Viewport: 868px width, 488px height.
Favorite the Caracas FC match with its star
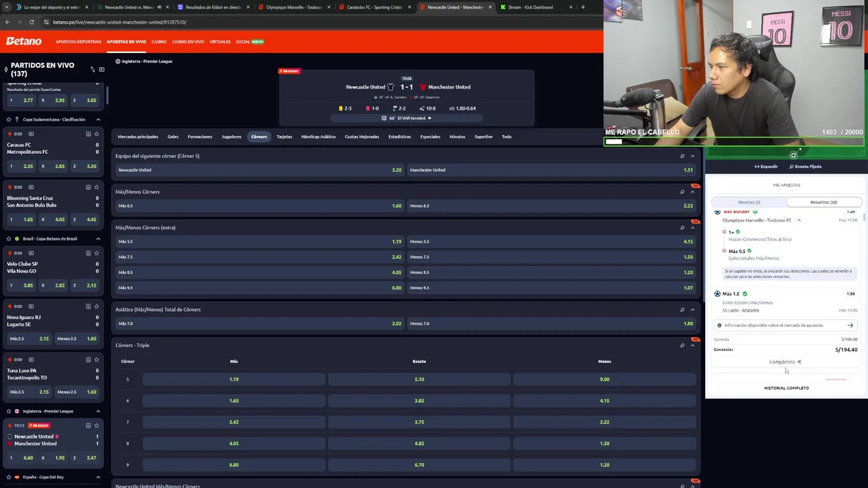click(96, 134)
